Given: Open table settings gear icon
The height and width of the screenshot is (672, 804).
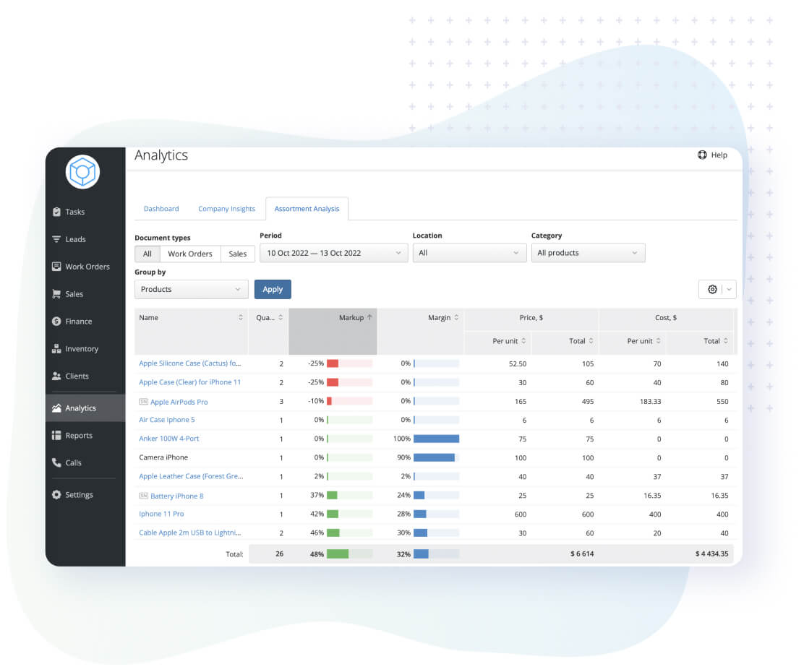Looking at the screenshot, I should click(711, 289).
